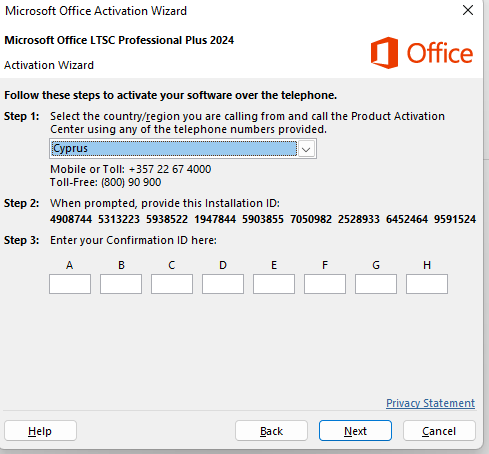Click the Next button
Viewport: 489px width, 454px height.
click(x=355, y=431)
